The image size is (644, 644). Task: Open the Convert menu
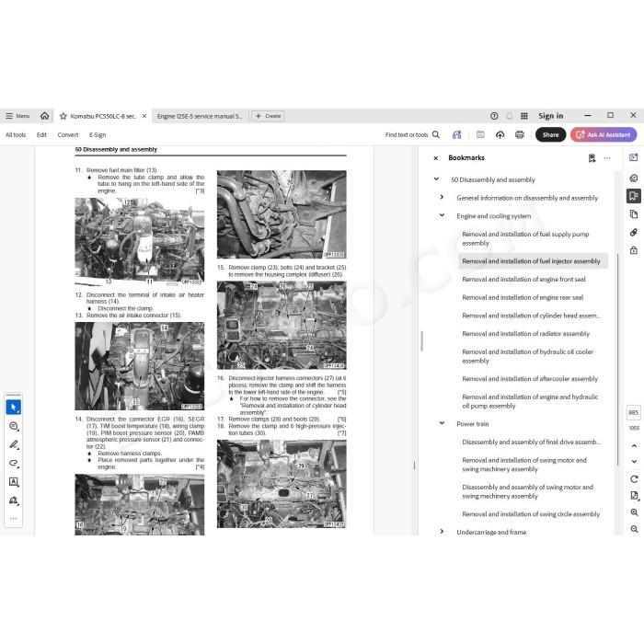[x=68, y=134]
